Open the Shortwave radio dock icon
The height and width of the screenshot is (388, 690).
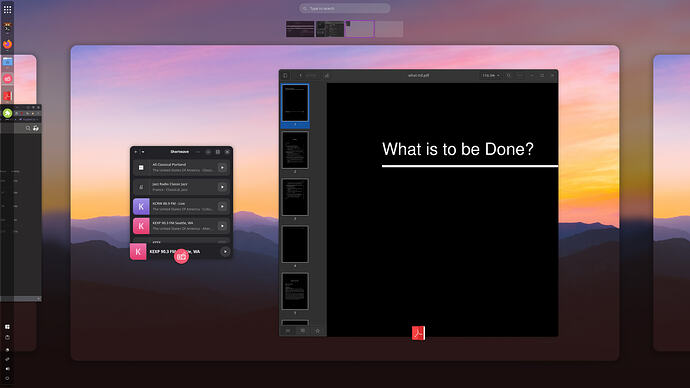click(x=7, y=79)
